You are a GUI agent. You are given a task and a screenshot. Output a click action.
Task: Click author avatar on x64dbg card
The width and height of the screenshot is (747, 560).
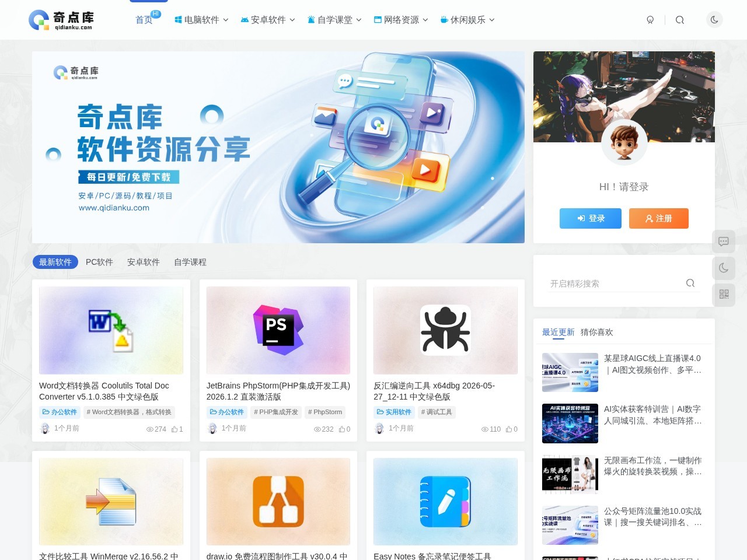(x=379, y=428)
